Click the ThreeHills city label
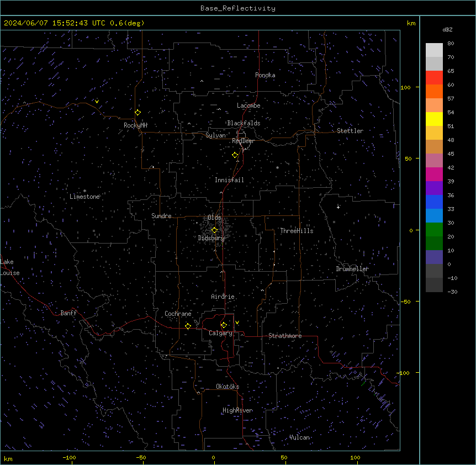This screenshot has width=476, height=465. (x=297, y=231)
